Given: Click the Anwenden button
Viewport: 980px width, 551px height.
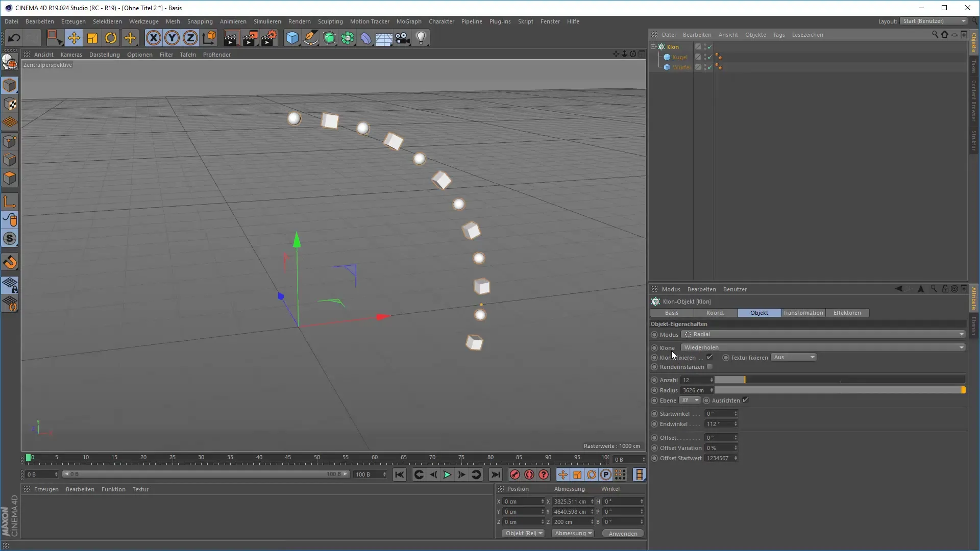Looking at the screenshot, I should click(x=623, y=533).
